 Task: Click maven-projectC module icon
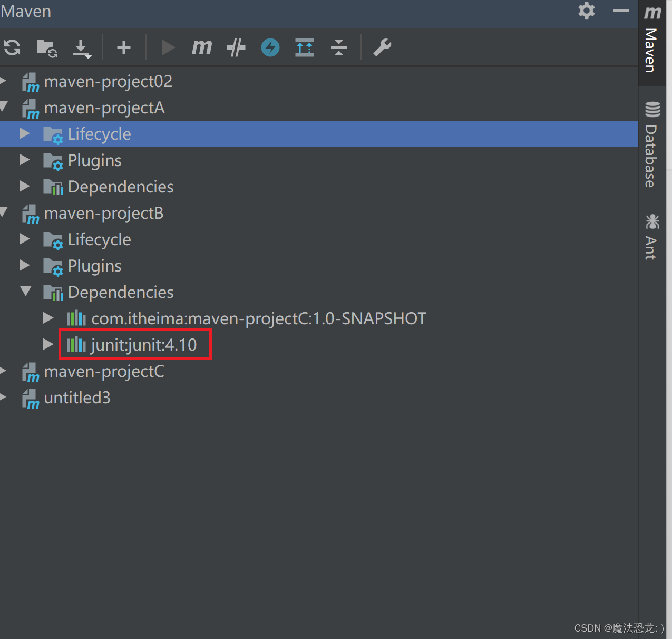(31, 372)
